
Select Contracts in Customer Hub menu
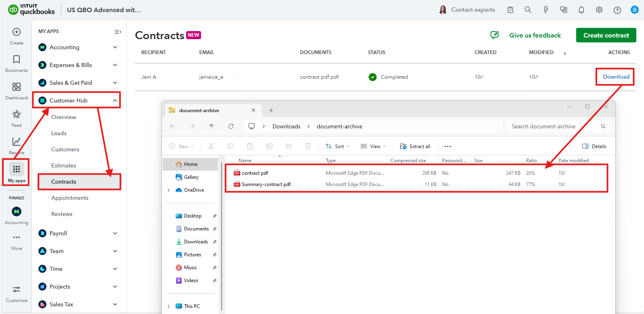[64, 182]
